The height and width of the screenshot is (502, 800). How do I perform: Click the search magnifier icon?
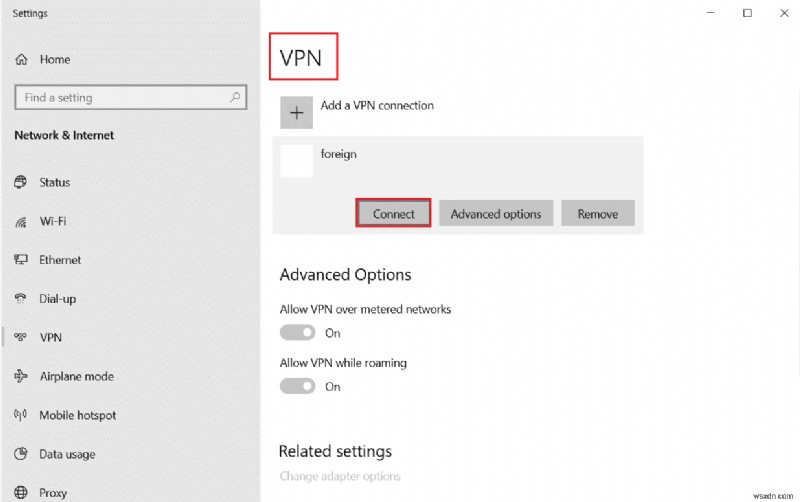[x=235, y=98]
